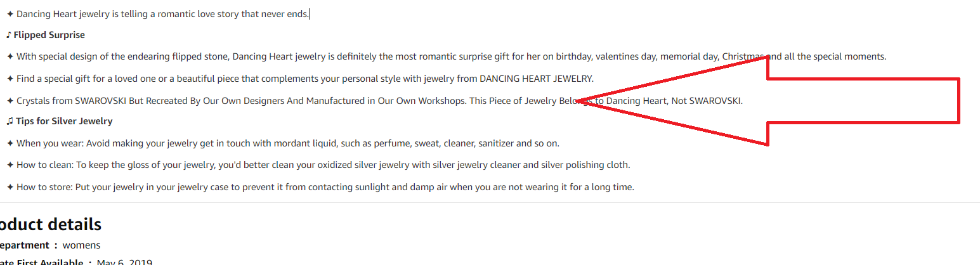Image resolution: width=980 pixels, height=265 pixels.
Task: Click the Date First Available label
Action: point(41,262)
